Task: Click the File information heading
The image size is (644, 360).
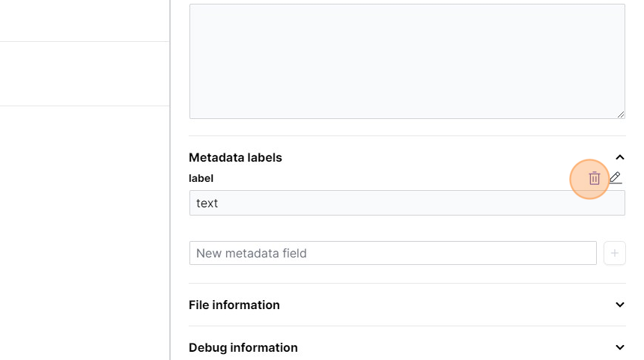Action: click(x=234, y=305)
